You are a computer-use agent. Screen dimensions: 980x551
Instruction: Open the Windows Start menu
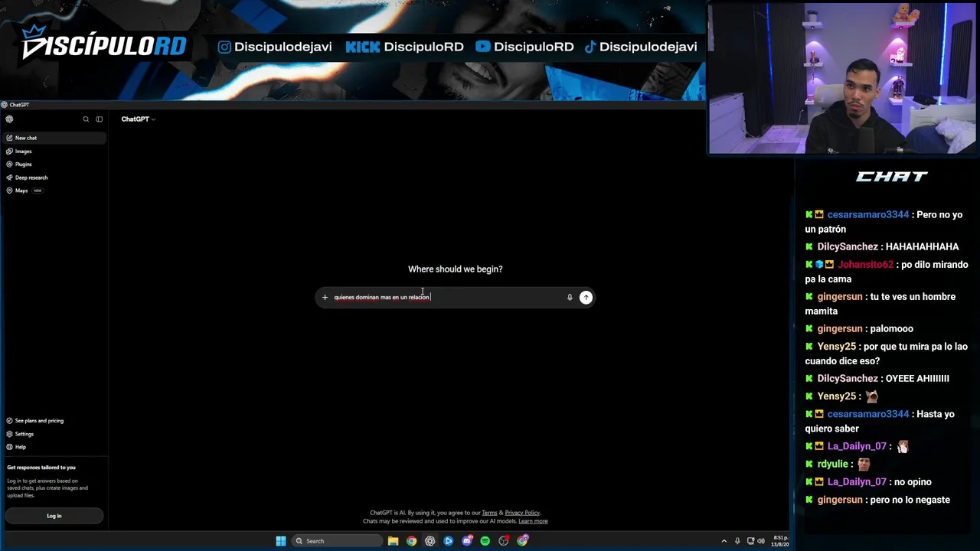click(x=281, y=541)
